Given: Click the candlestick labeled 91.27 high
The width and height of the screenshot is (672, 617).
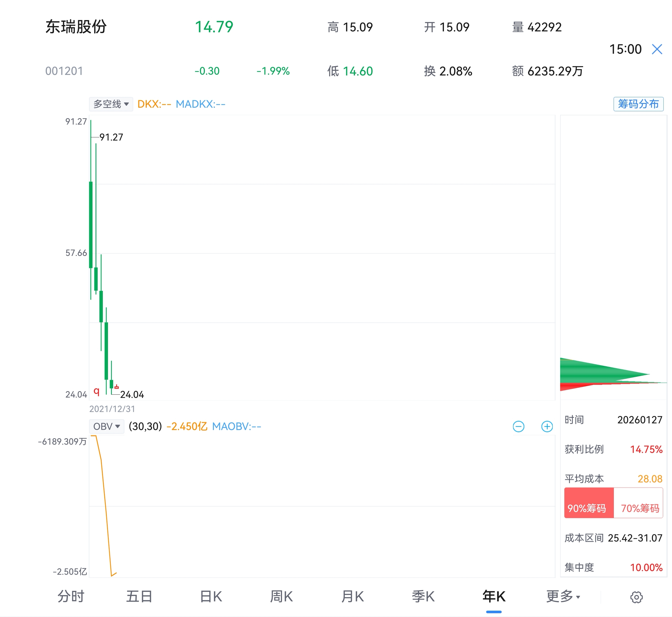Looking at the screenshot, I should pos(91,224).
